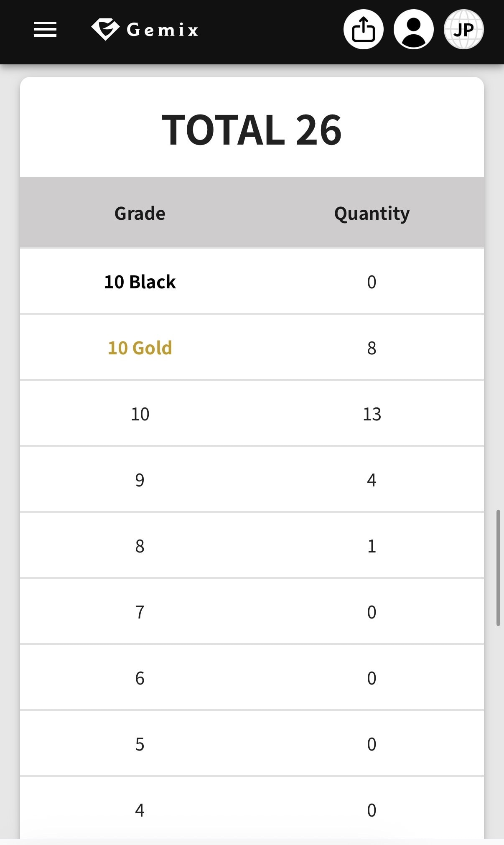Select the grade 7 row

coord(252,611)
